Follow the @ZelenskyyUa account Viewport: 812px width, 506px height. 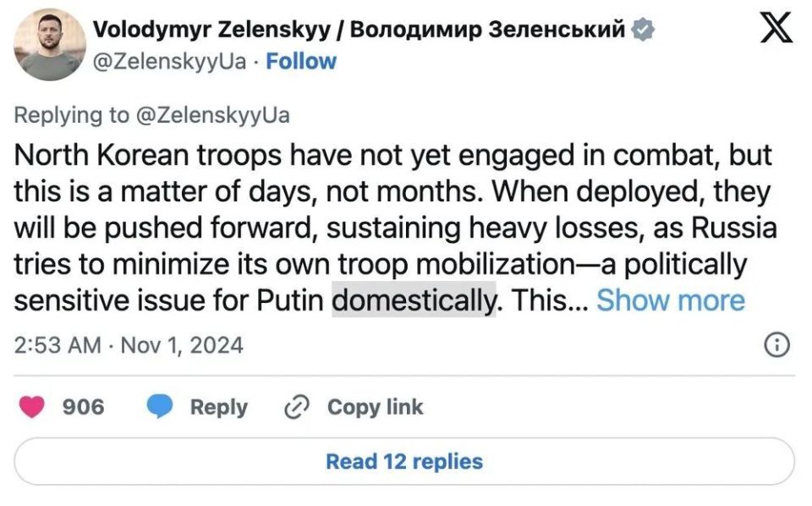[x=301, y=62]
